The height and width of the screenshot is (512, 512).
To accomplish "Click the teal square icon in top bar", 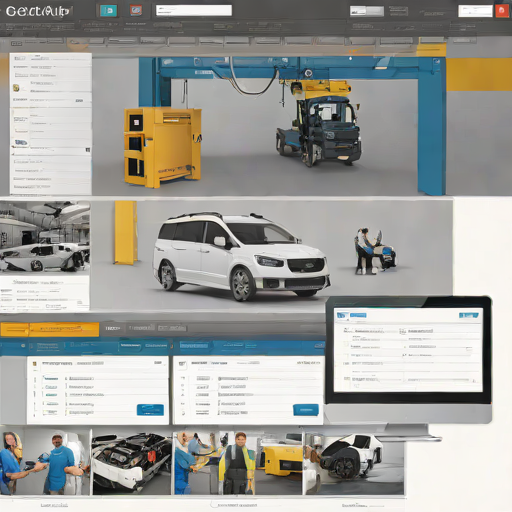I will coord(109,11).
